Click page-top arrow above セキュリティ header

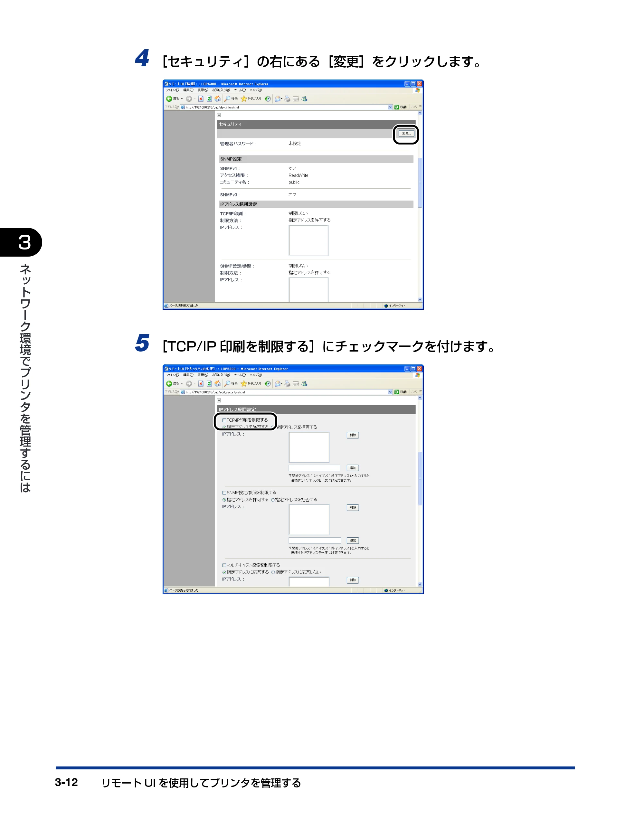(x=219, y=115)
